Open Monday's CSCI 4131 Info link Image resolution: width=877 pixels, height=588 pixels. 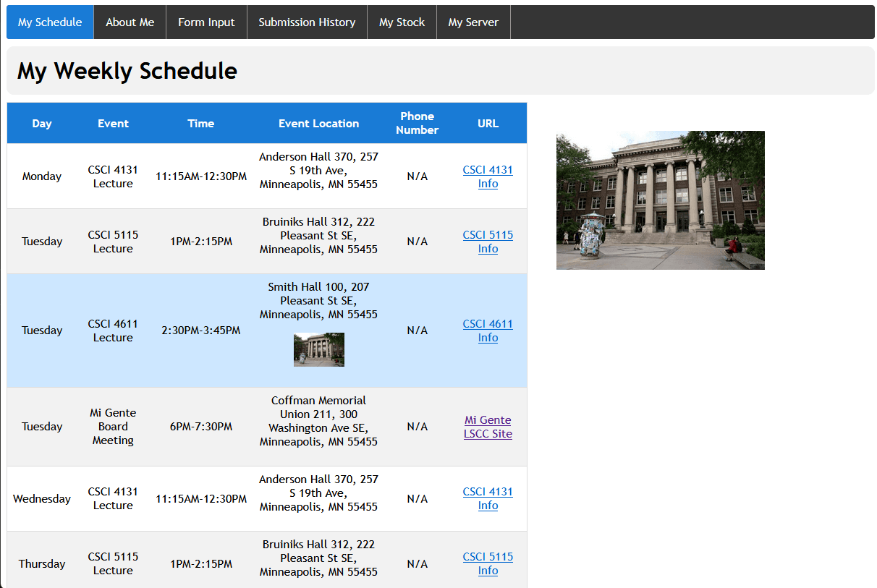tap(488, 176)
